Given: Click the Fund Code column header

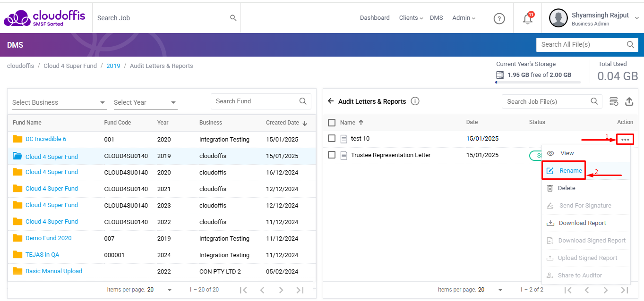Looking at the screenshot, I should pos(118,123).
